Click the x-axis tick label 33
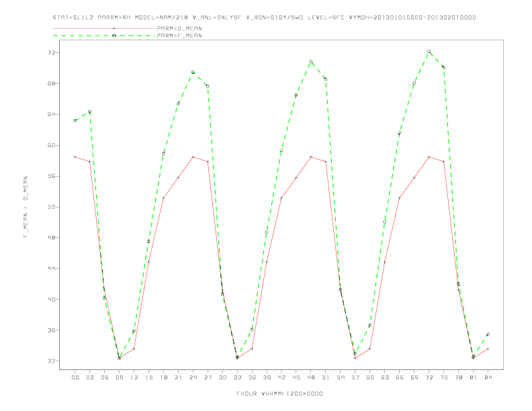This screenshot has height=411, width=532. (x=238, y=377)
